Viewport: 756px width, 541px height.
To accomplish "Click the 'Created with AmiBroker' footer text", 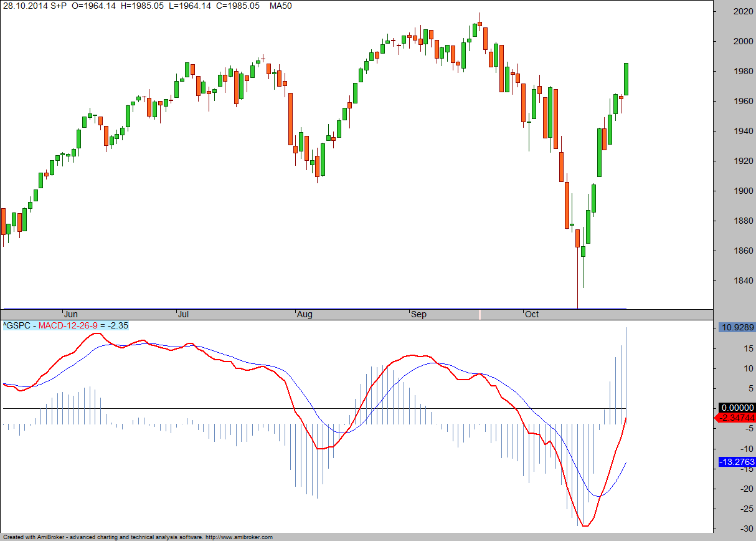I will pos(33,537).
